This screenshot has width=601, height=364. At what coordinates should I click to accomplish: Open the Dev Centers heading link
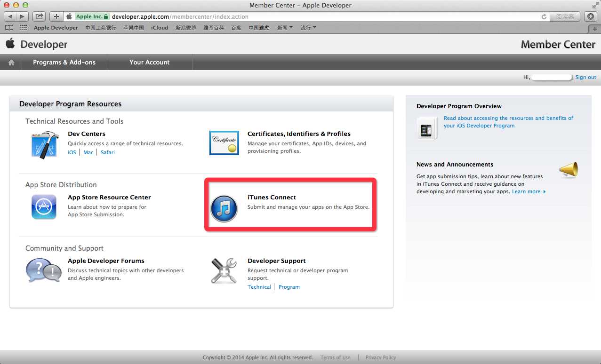87,134
